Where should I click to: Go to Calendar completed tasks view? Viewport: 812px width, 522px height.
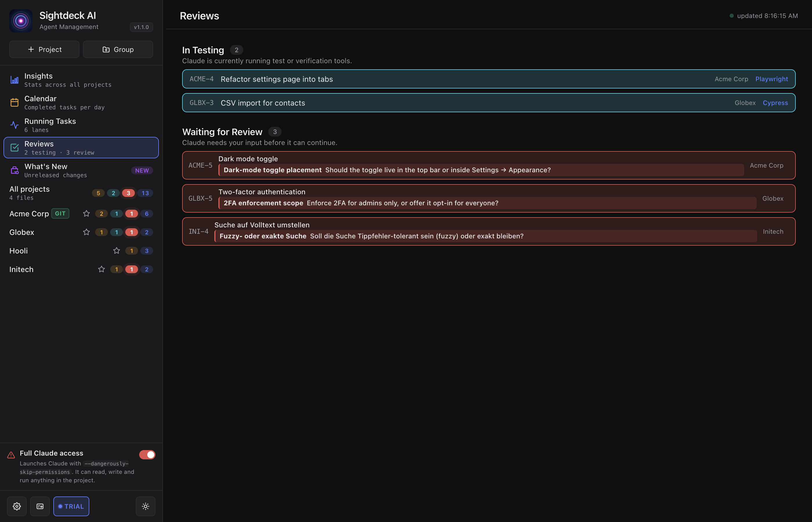[81, 102]
